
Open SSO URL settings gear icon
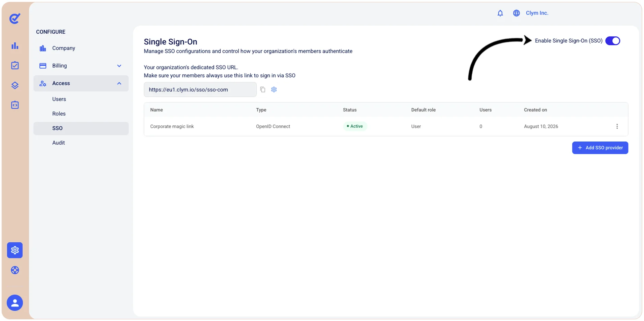[274, 89]
